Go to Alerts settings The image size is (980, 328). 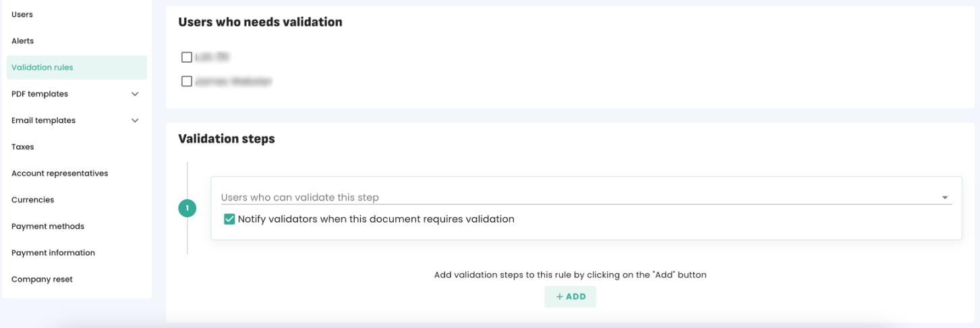tap(23, 41)
